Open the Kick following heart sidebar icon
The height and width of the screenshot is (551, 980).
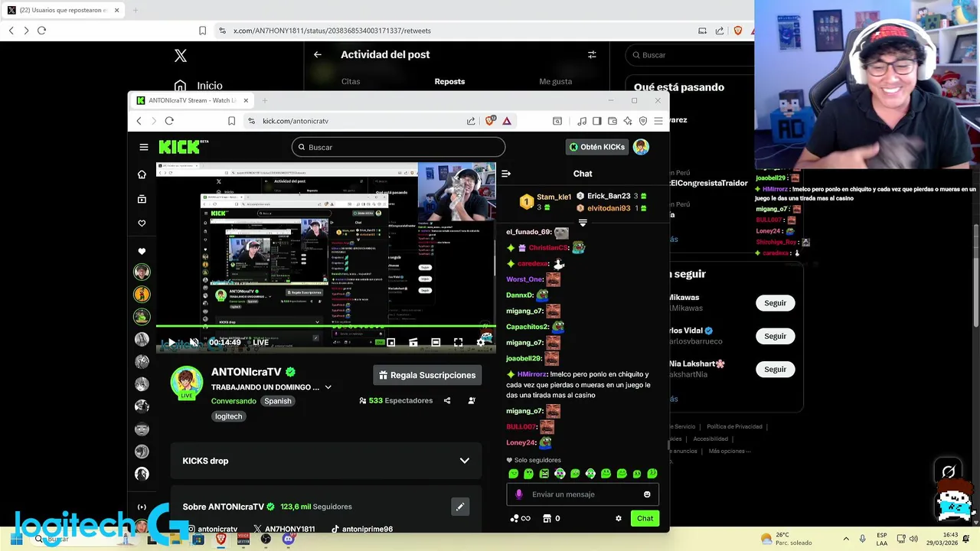142,223
